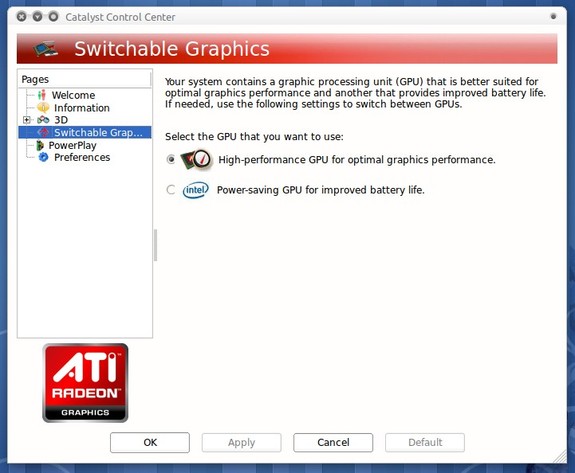Click the Catalyst Control Center title text
Image resolution: width=575 pixels, height=473 pixels.
point(120,17)
